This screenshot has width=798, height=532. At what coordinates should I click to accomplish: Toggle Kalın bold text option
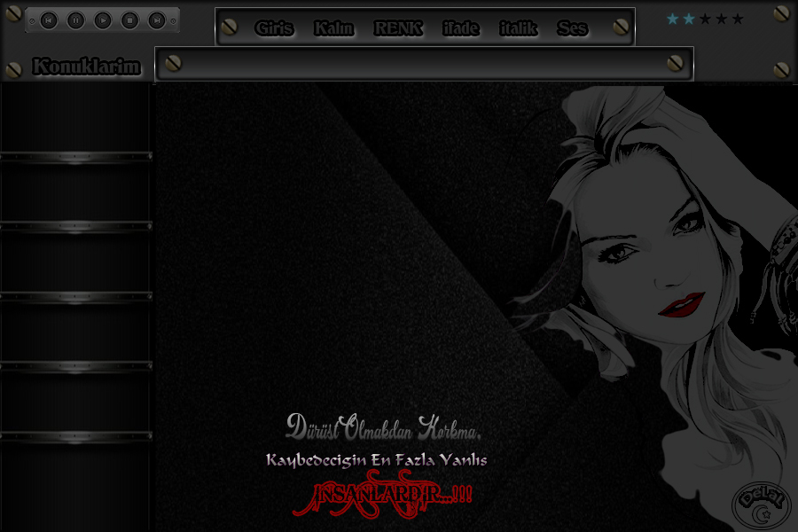click(x=333, y=28)
